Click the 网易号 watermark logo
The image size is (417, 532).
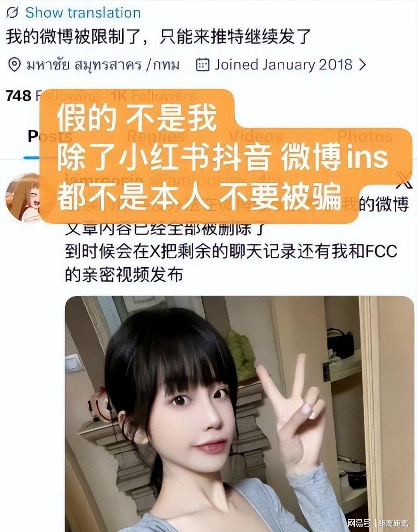[359, 523]
